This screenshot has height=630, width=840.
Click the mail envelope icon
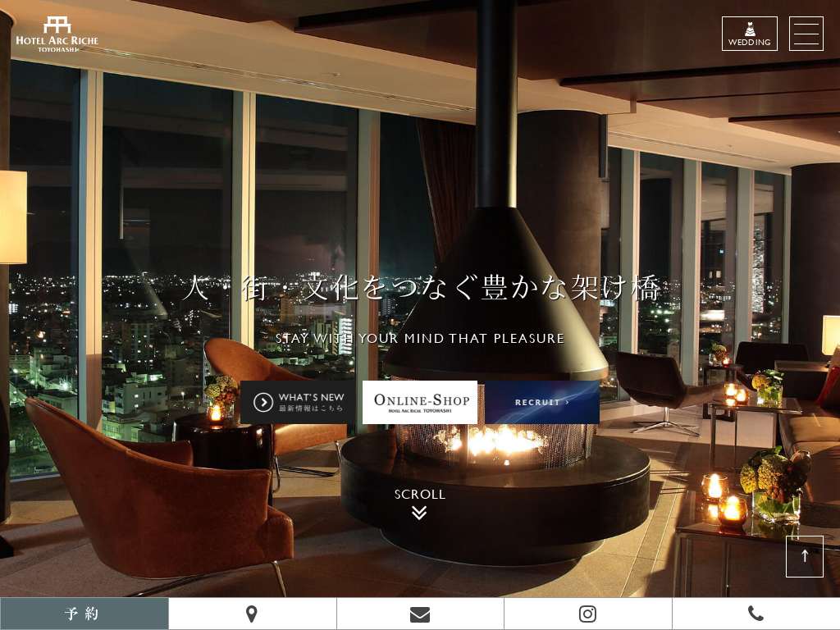tap(420, 614)
